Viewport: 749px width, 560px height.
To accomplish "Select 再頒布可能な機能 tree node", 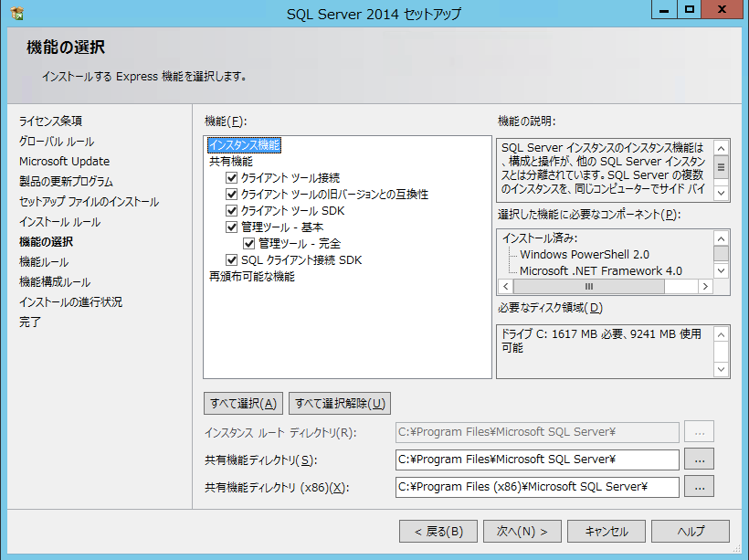I will click(x=252, y=277).
